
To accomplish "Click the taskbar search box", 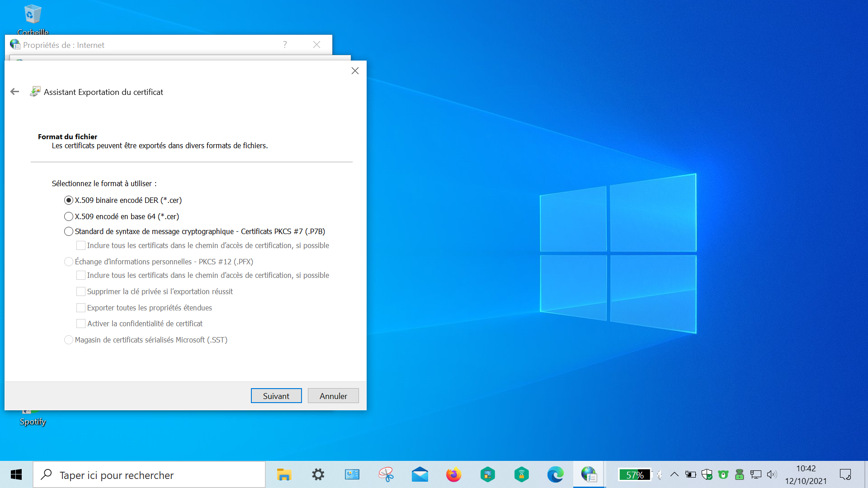I will coord(149,475).
